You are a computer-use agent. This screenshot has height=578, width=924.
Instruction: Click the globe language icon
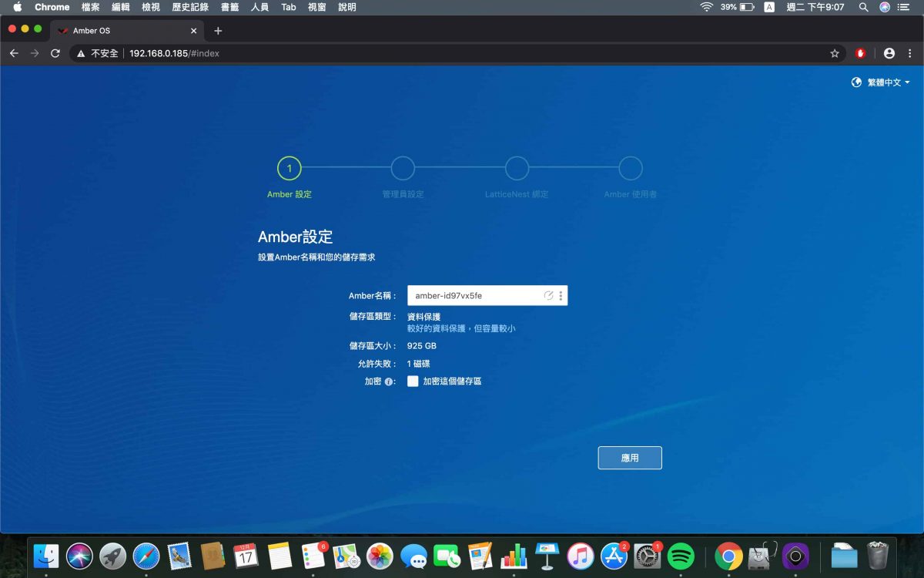(856, 82)
